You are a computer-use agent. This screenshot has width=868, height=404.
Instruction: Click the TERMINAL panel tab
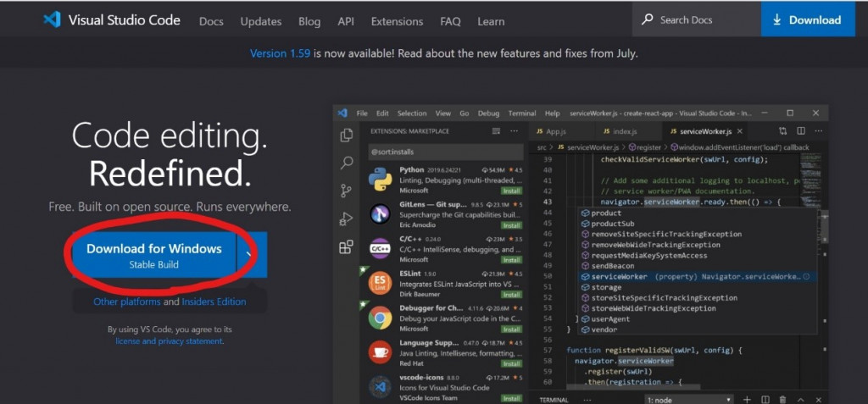point(554,400)
